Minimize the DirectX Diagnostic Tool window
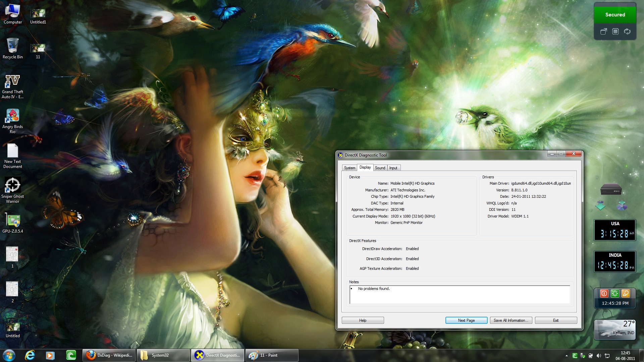Screen dimensions: 644x362 click(x=552, y=154)
